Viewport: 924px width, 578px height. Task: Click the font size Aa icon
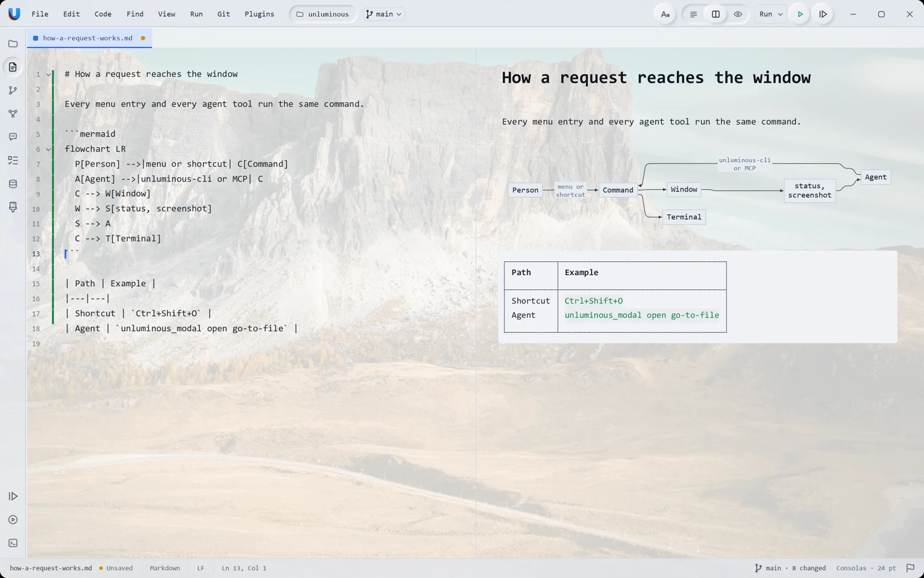click(665, 14)
